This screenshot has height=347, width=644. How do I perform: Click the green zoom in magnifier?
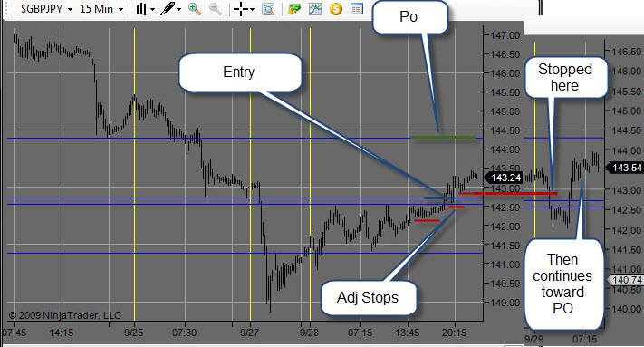pos(194,9)
